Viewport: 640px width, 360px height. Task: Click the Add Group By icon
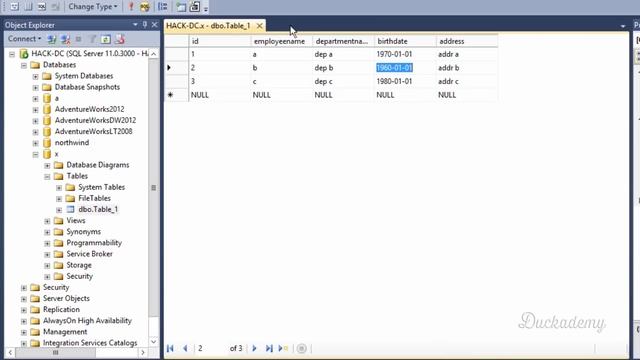pos(162,7)
